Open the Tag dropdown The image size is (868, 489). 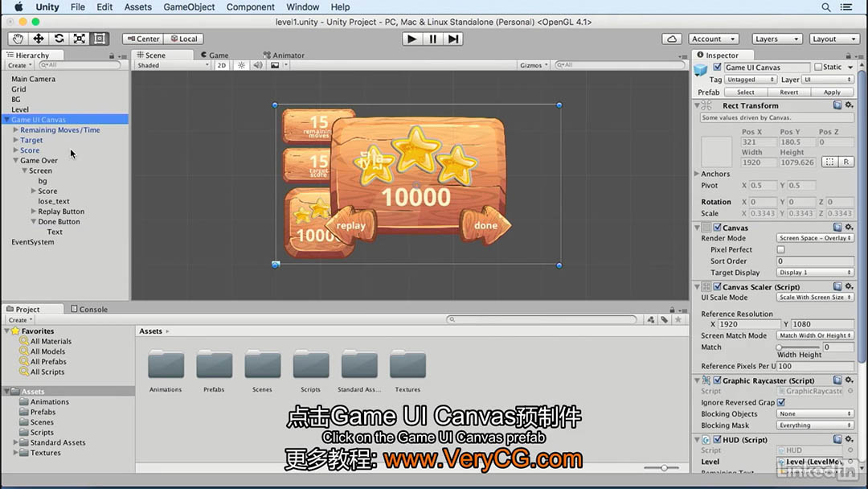pos(750,80)
